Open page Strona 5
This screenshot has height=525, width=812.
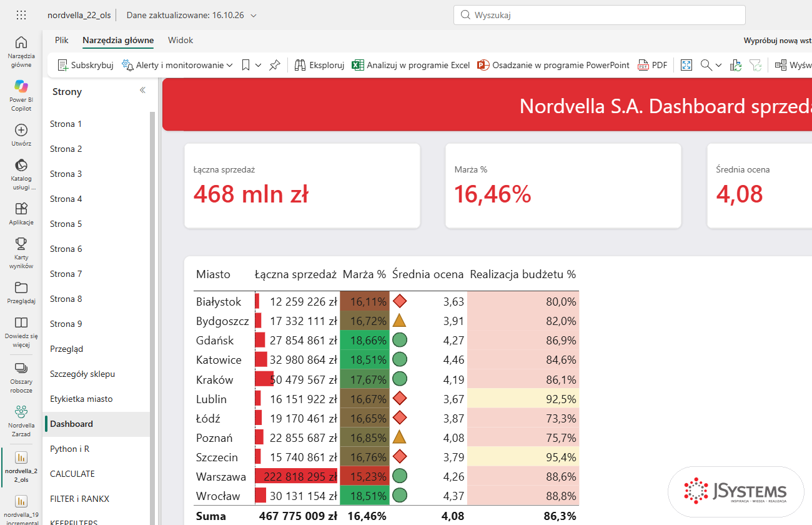click(x=97, y=224)
